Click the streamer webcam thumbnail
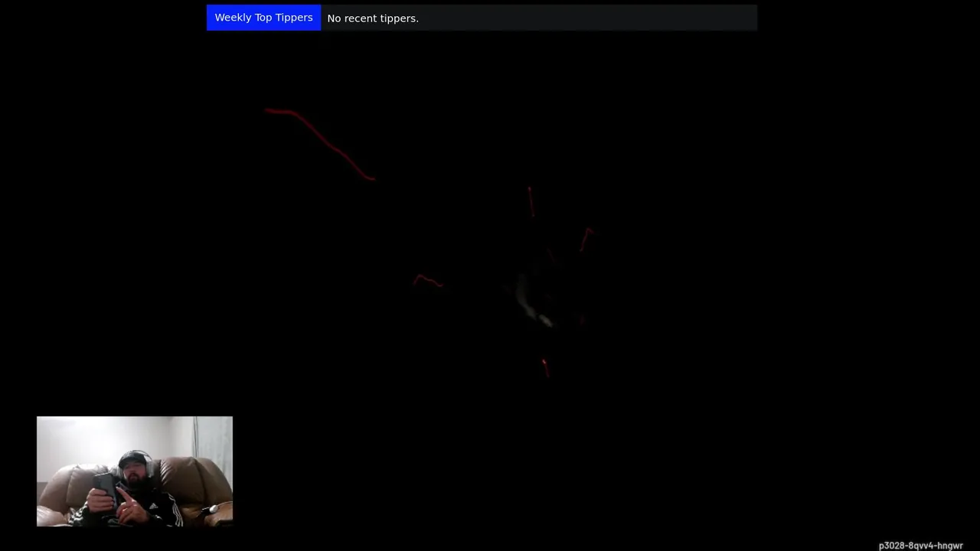 (x=135, y=471)
